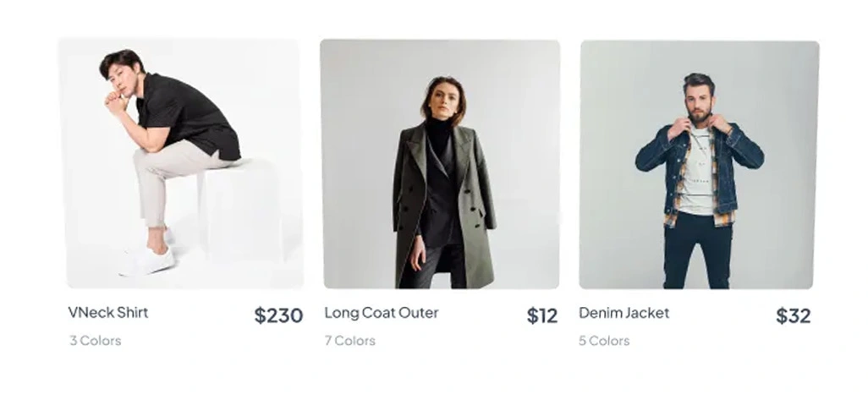
Task: Click the Long Coat Outer product title
Action: [x=382, y=313]
